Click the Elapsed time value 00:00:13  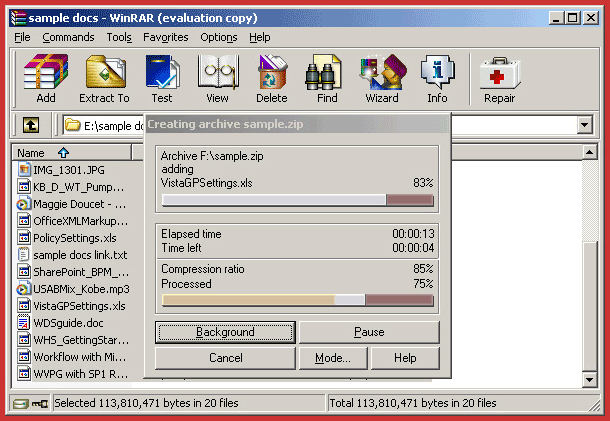[413, 233]
